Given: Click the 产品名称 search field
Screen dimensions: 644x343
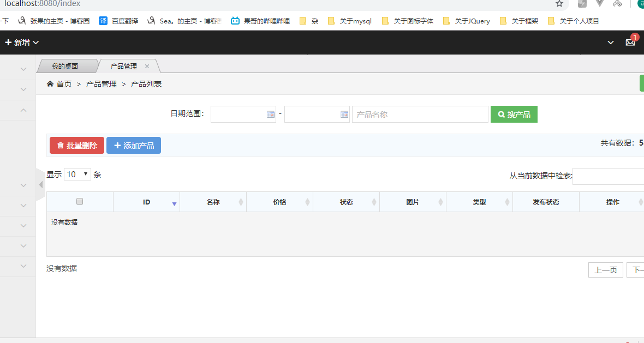Looking at the screenshot, I should (420, 115).
